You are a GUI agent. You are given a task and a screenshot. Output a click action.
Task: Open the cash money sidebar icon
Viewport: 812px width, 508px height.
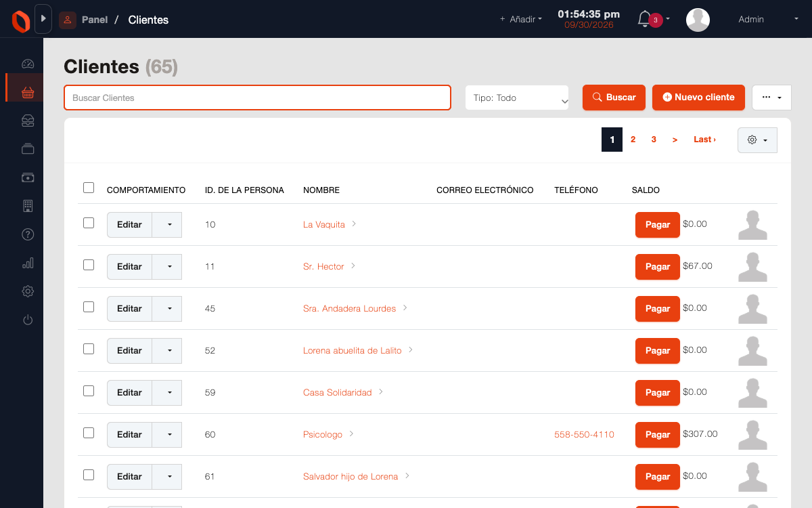click(x=28, y=177)
